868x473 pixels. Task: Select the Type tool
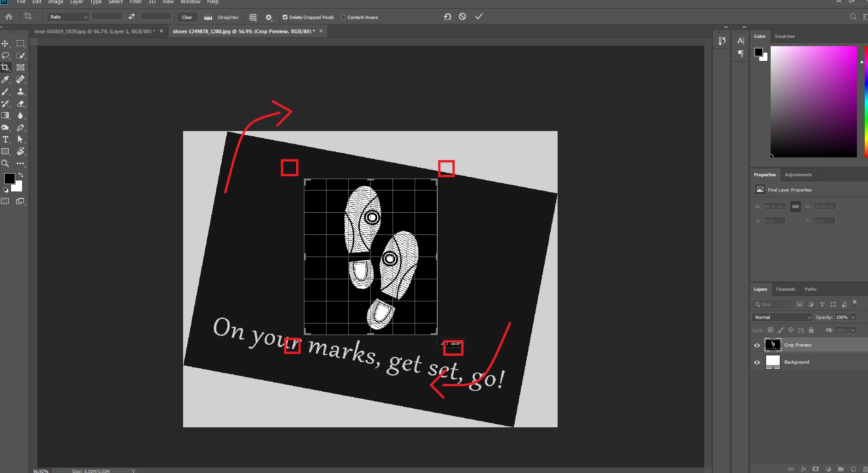click(6, 139)
